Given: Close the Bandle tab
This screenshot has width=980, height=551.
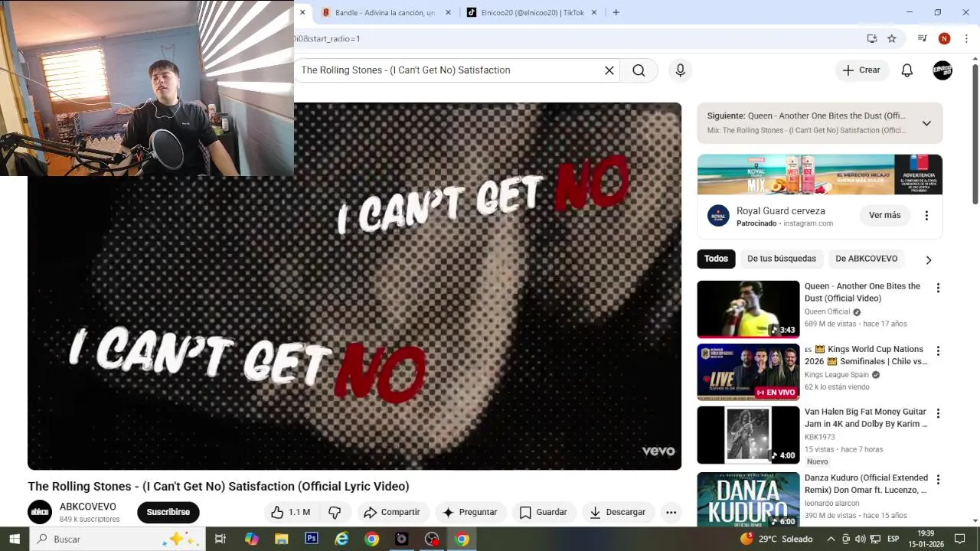Looking at the screenshot, I should (449, 12).
